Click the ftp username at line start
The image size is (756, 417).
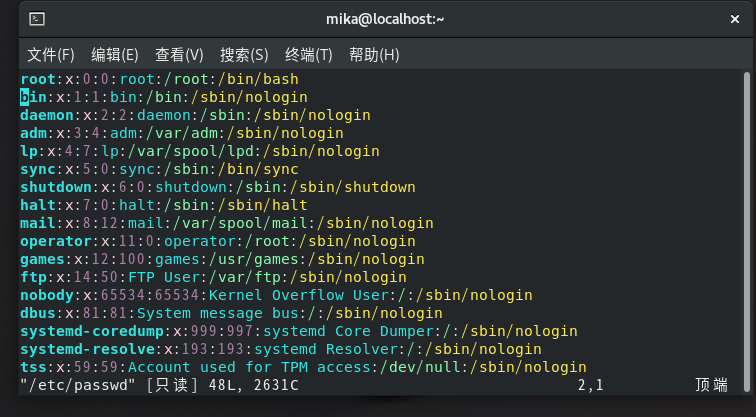34,277
